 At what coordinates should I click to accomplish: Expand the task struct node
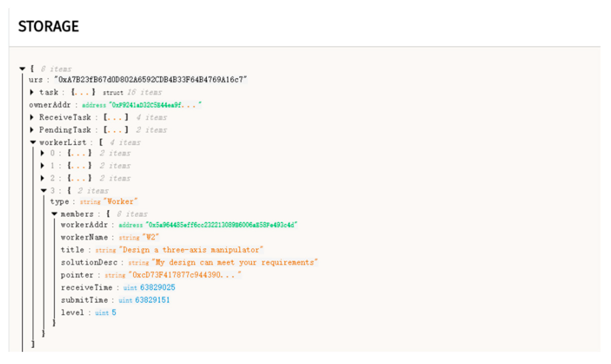[32, 92]
